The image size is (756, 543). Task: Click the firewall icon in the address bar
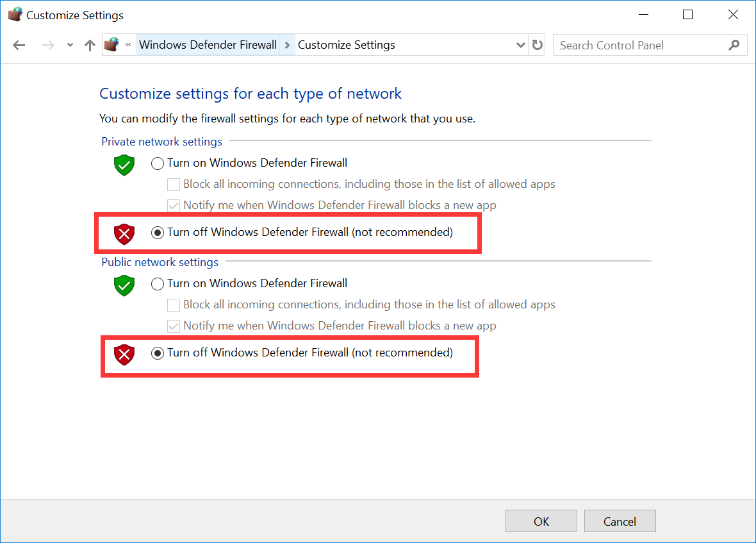click(x=111, y=44)
